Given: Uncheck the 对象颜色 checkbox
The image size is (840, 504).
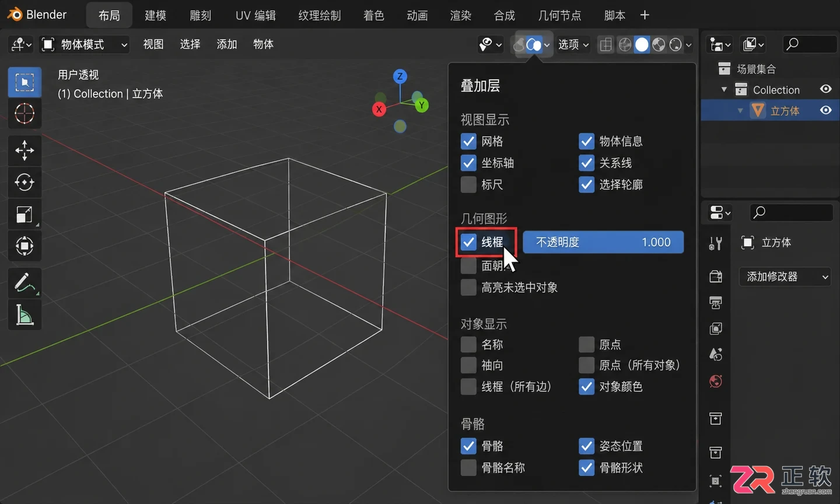Looking at the screenshot, I should 586,386.
